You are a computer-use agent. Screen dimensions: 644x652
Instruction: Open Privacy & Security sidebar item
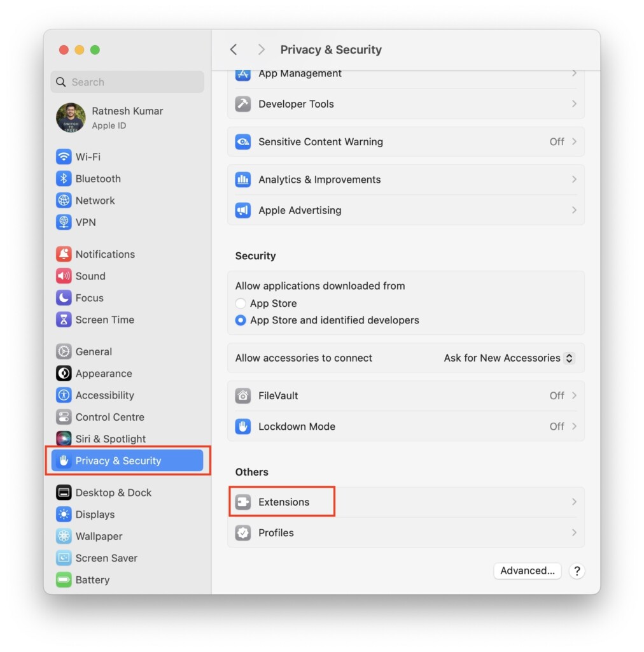tap(127, 461)
